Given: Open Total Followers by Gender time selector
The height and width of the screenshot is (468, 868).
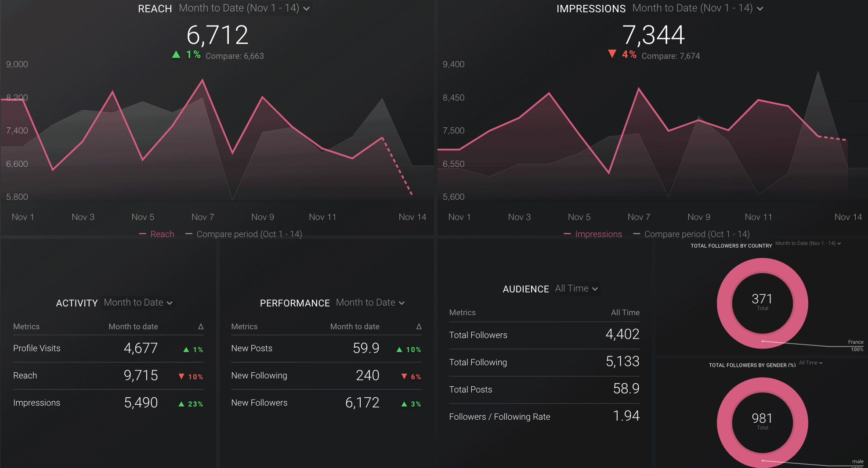Looking at the screenshot, I should [x=810, y=363].
